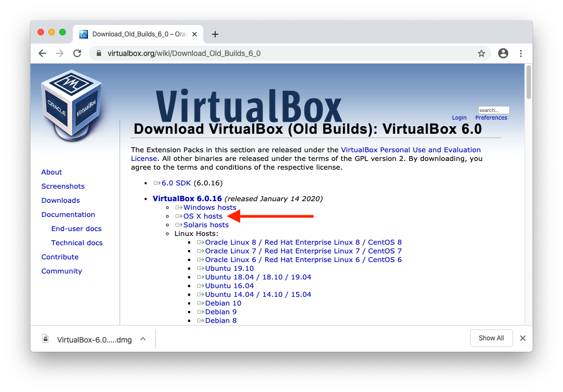
Task: Bookmark this page with the star icon
Action: (x=481, y=53)
